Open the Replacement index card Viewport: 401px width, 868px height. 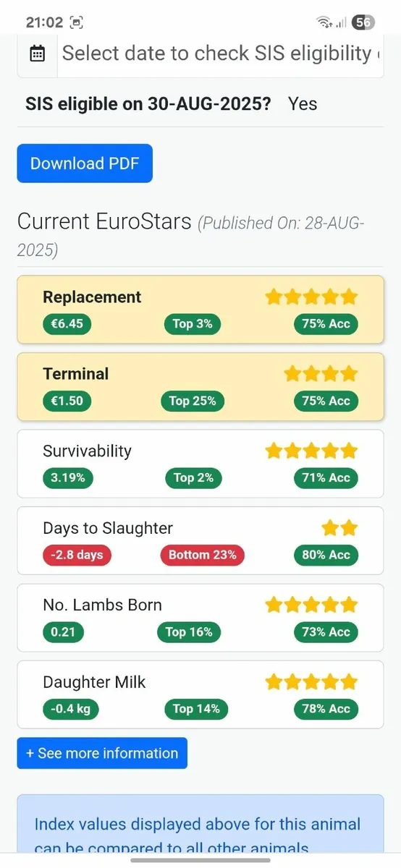pyautogui.click(x=200, y=310)
